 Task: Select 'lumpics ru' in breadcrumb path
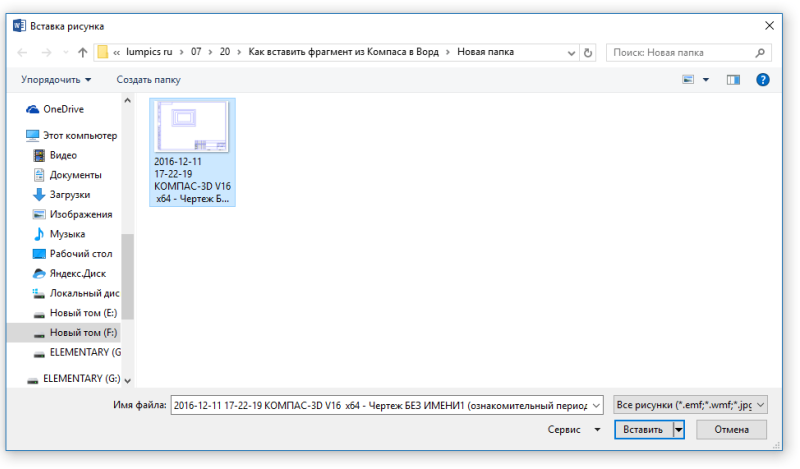[x=149, y=52]
